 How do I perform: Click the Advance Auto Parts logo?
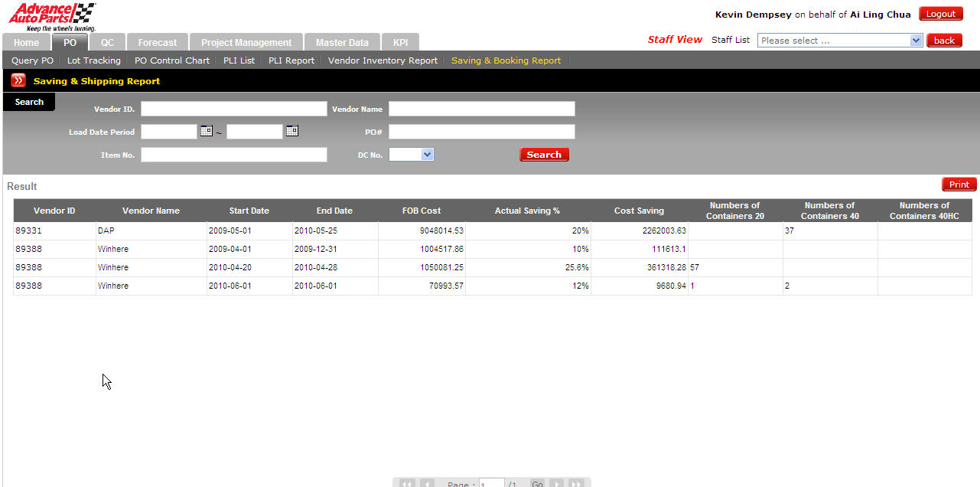point(52,16)
